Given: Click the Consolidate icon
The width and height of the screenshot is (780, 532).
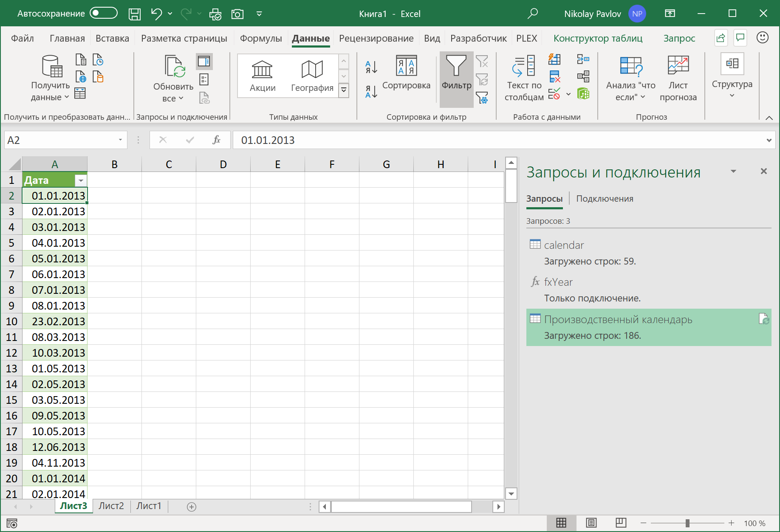Looking at the screenshot, I should (583, 59).
